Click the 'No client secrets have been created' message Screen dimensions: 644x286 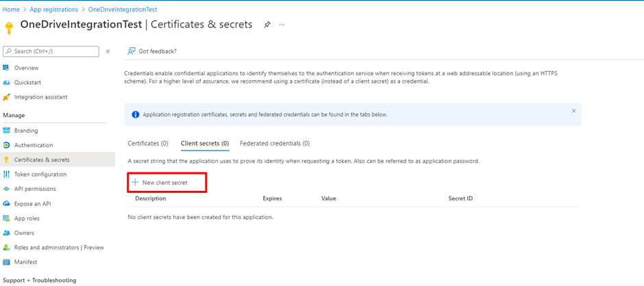click(201, 217)
